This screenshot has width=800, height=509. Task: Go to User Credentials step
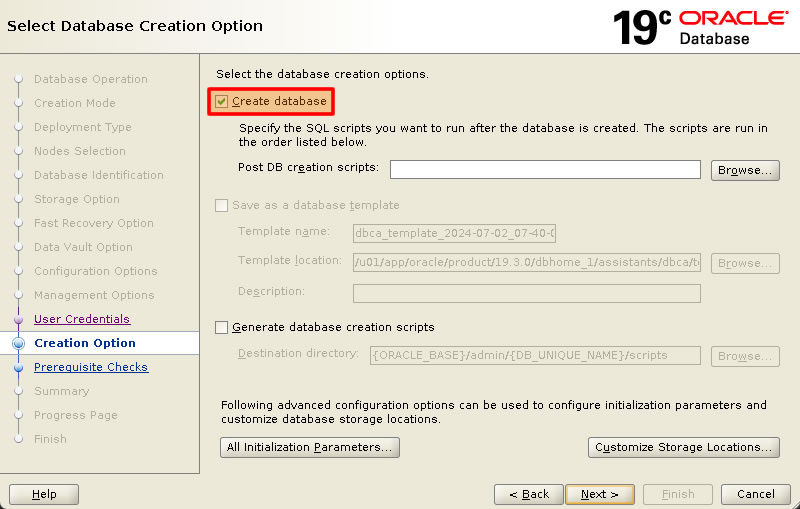tap(82, 319)
